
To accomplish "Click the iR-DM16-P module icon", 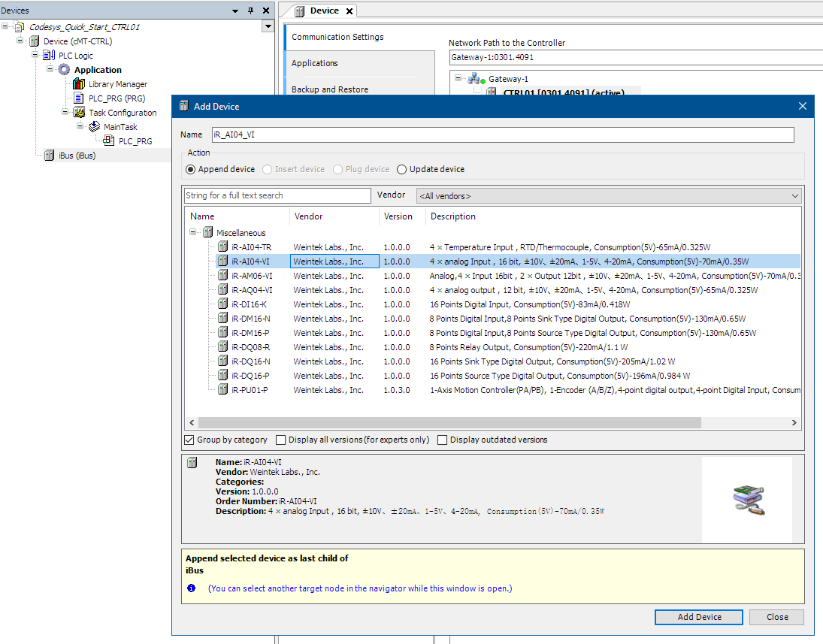I will pyautogui.click(x=223, y=332).
